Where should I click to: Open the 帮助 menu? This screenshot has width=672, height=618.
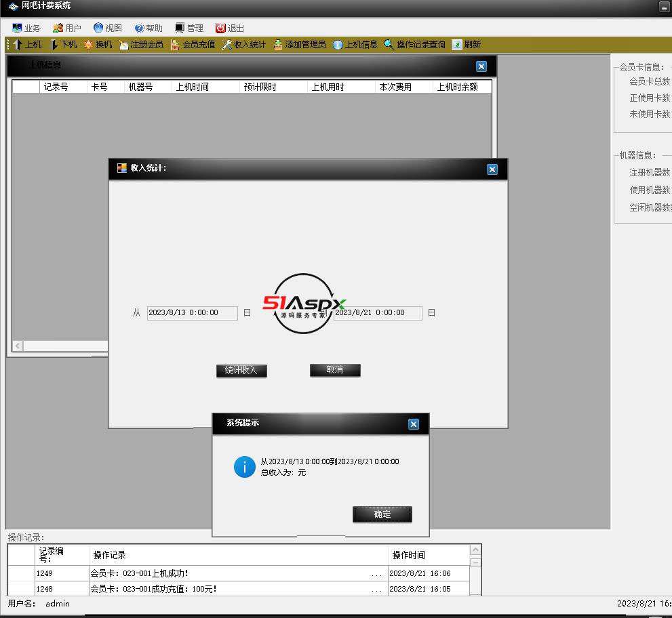coord(149,28)
